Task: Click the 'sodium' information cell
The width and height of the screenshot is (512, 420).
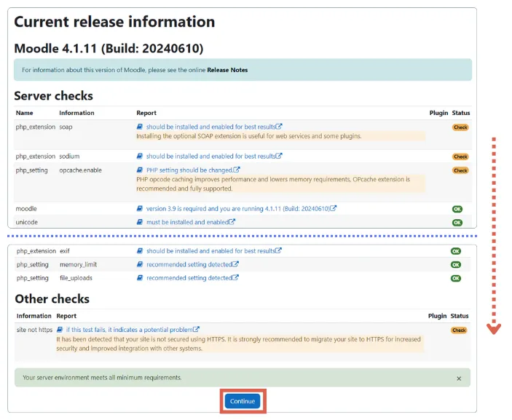Action: tap(69, 156)
